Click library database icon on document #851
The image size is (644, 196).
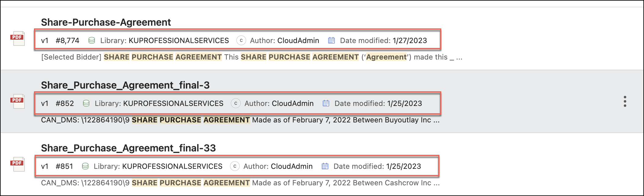pos(85,166)
